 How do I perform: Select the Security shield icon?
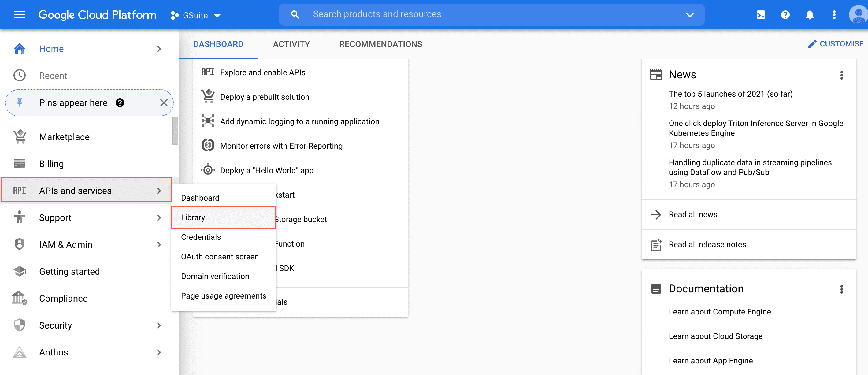[x=19, y=325]
